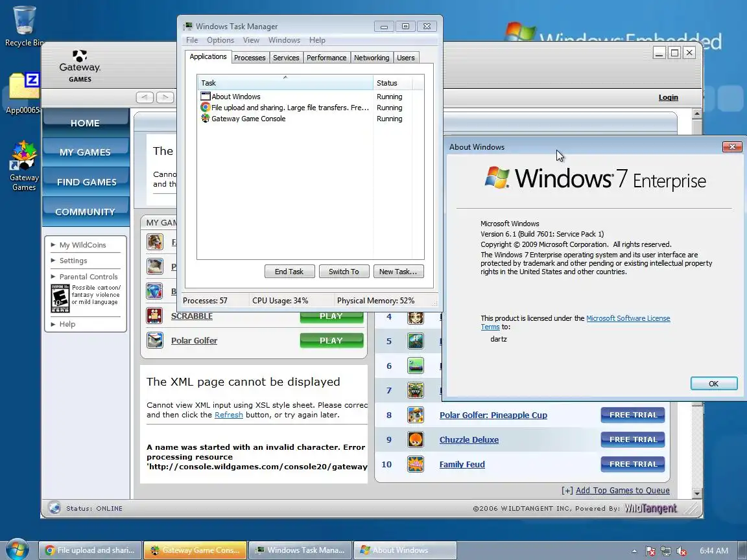Click the ESRB Everyone rating icon
The height and width of the screenshot is (560, 747).
60,299
